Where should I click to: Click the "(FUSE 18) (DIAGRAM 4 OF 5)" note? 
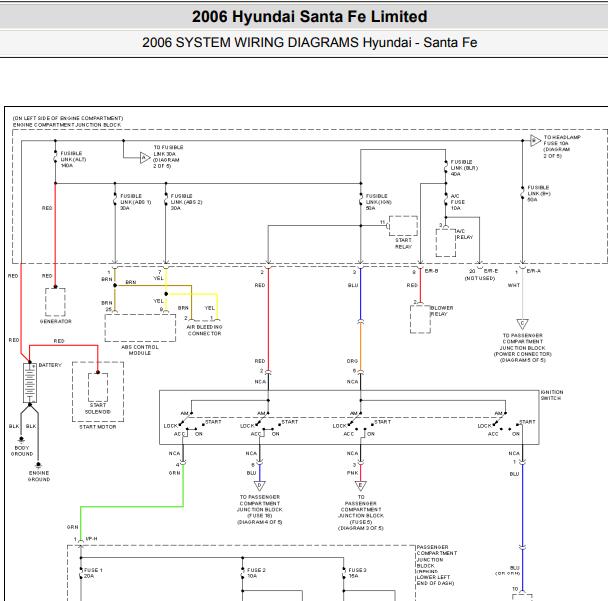(x=259, y=519)
